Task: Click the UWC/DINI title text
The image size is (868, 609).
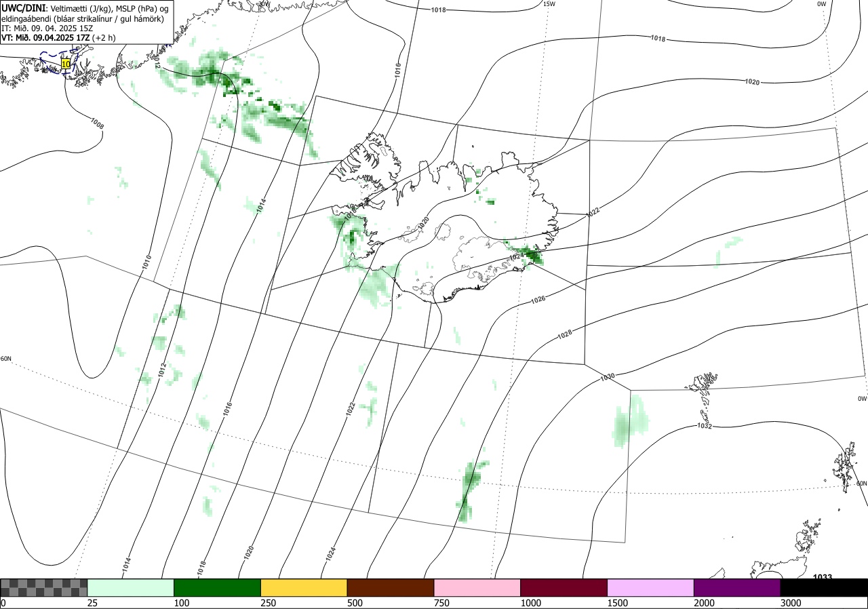Action: pyautogui.click(x=23, y=7)
